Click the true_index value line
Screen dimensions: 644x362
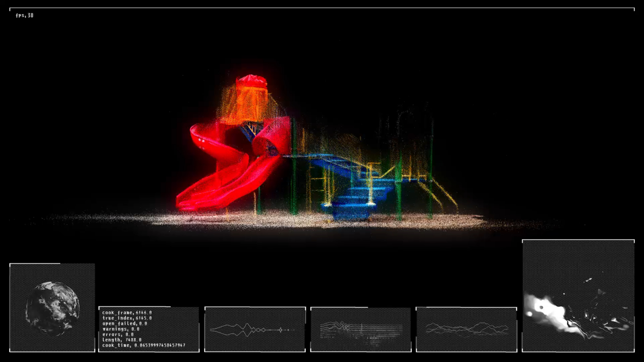coord(127,318)
